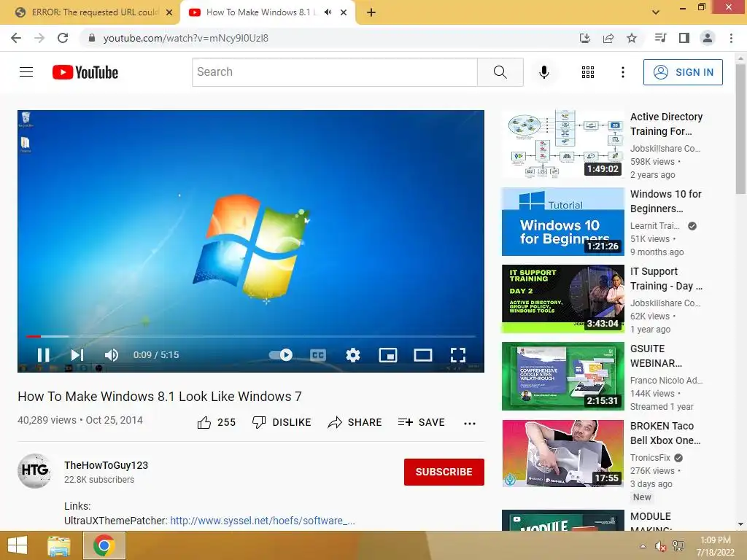Viewport: 747px width, 560px height.
Task: Show hidden system tray icons
Action: (643, 546)
